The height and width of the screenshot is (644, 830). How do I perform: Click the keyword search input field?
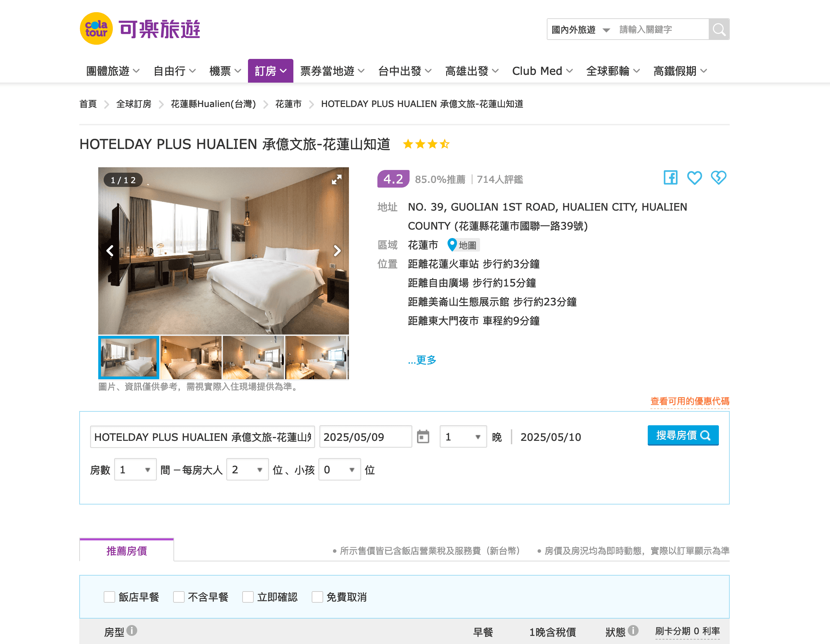(662, 29)
